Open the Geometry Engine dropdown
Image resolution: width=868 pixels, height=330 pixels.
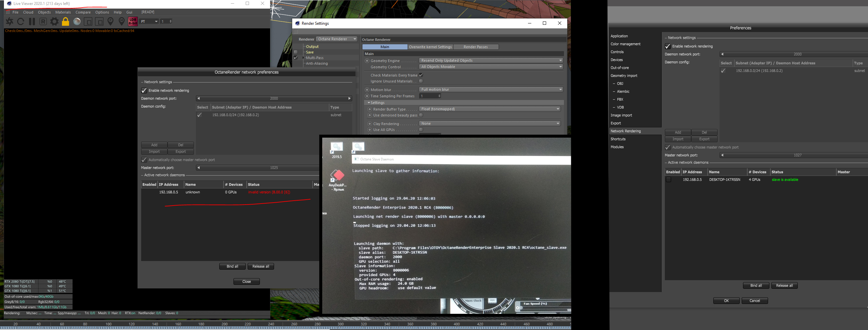click(x=491, y=61)
